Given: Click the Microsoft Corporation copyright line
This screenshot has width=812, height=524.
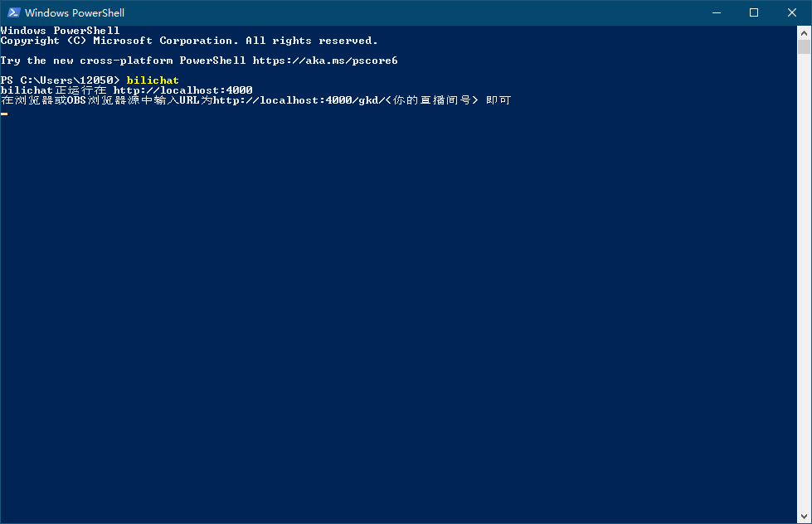Looking at the screenshot, I should (189, 41).
